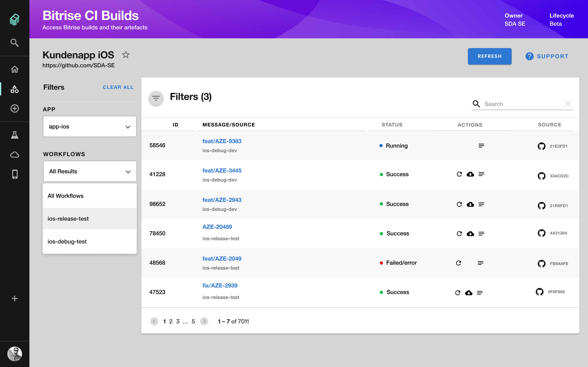Click Clear All filters
This screenshot has width=588, height=367.
[118, 87]
